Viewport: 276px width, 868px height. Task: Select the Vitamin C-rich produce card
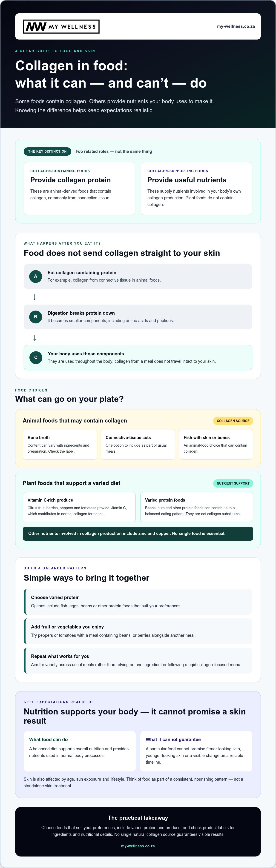pos(79,507)
